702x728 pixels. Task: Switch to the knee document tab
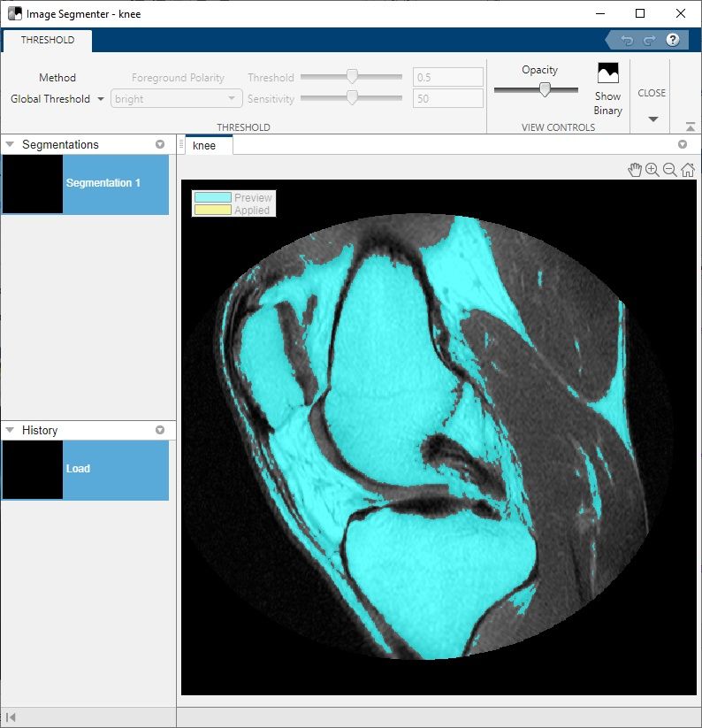(x=204, y=145)
